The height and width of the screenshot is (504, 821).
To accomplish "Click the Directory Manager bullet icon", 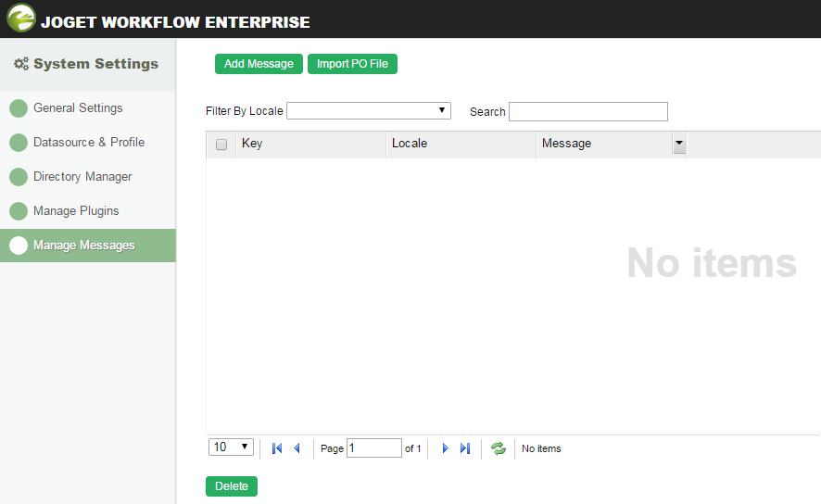I will (19, 177).
